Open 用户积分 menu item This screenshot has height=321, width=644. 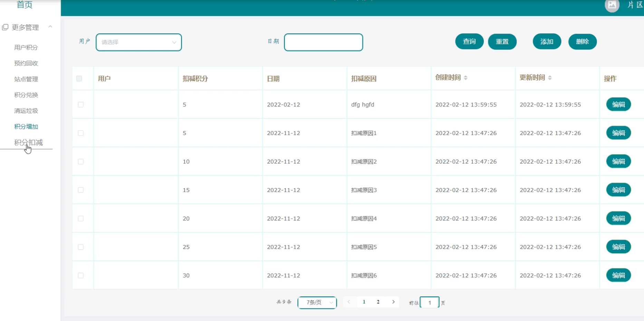tap(26, 47)
